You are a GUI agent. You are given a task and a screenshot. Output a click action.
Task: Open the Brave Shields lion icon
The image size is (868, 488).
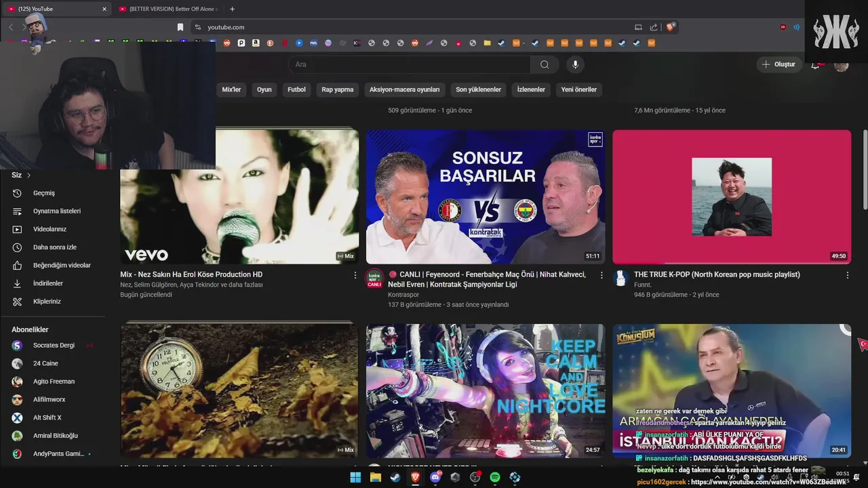pyautogui.click(x=671, y=27)
